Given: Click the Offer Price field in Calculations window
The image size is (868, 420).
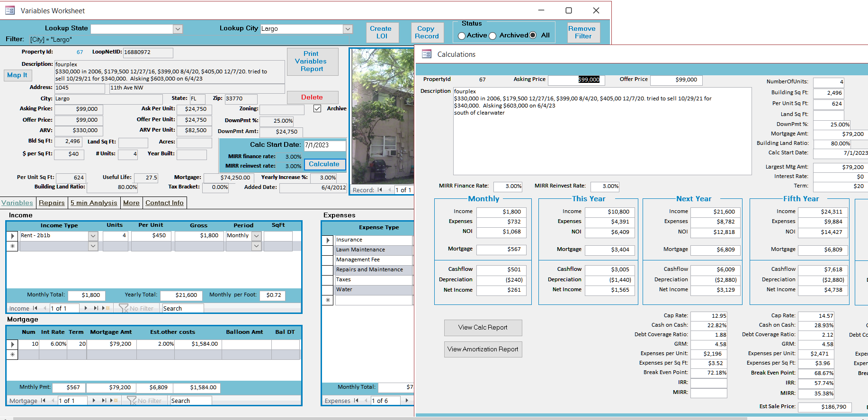Looking at the screenshot, I should 676,80.
